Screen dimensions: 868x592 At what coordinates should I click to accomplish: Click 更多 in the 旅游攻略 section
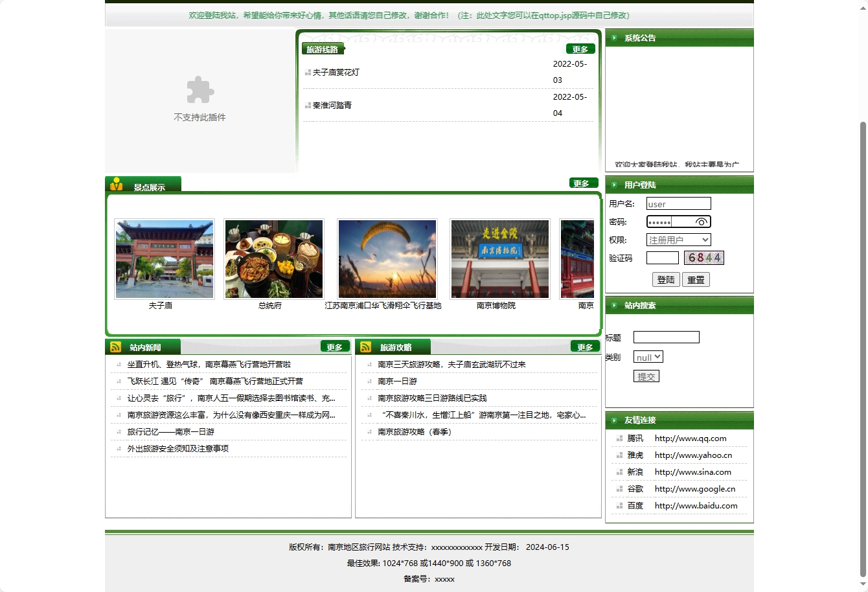coord(584,346)
